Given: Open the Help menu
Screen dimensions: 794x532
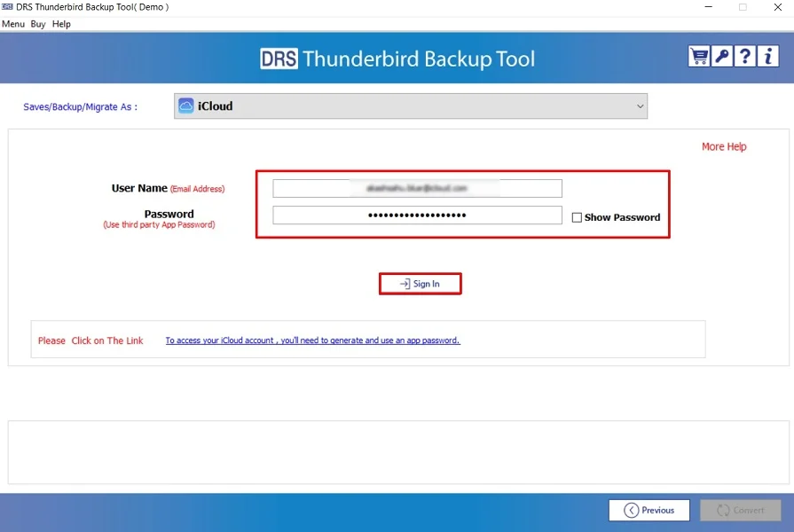Looking at the screenshot, I should (x=60, y=24).
